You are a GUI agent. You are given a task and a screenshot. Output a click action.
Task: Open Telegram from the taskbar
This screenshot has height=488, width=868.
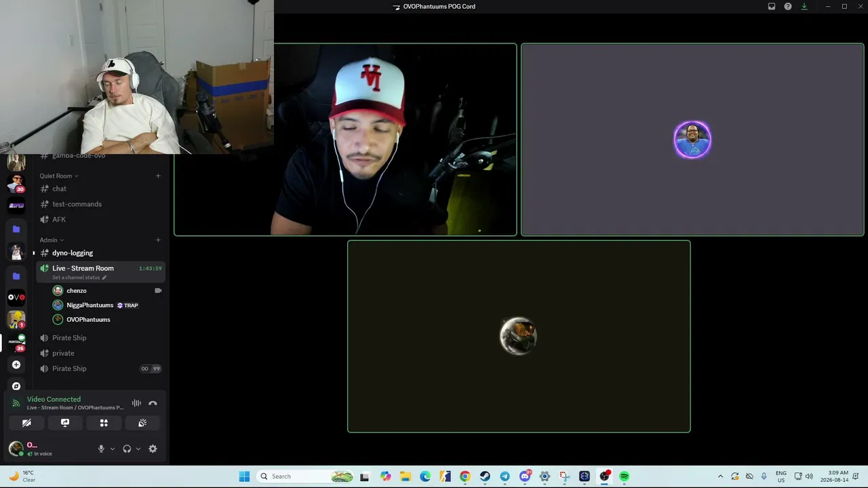(x=505, y=476)
